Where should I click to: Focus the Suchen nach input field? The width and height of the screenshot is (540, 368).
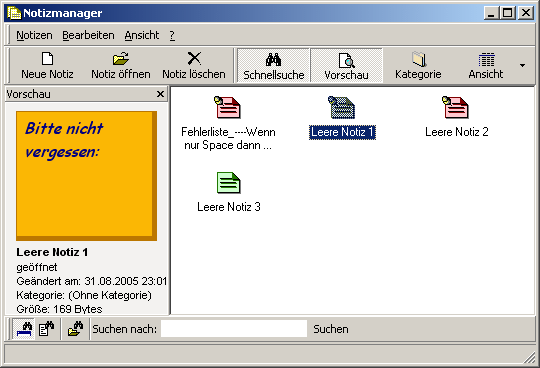click(234, 329)
